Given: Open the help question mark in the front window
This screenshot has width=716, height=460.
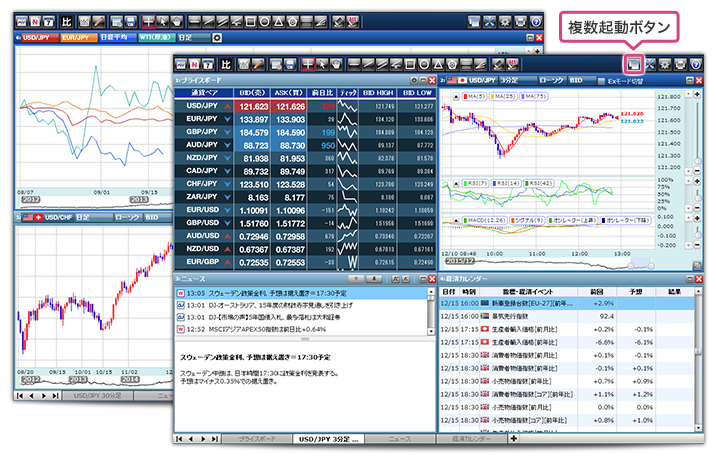Looking at the screenshot, I should 696,64.
